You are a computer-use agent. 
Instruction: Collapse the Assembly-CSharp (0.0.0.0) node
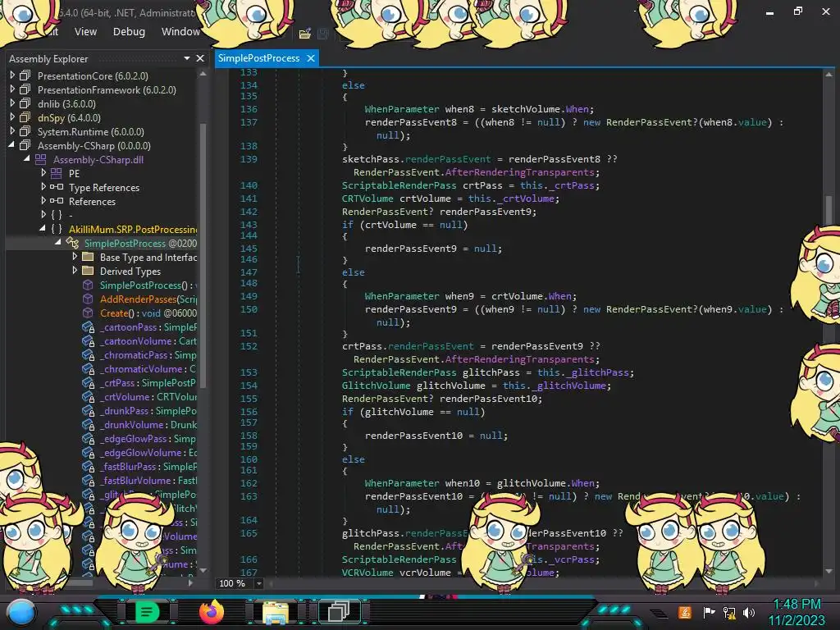click(11, 145)
